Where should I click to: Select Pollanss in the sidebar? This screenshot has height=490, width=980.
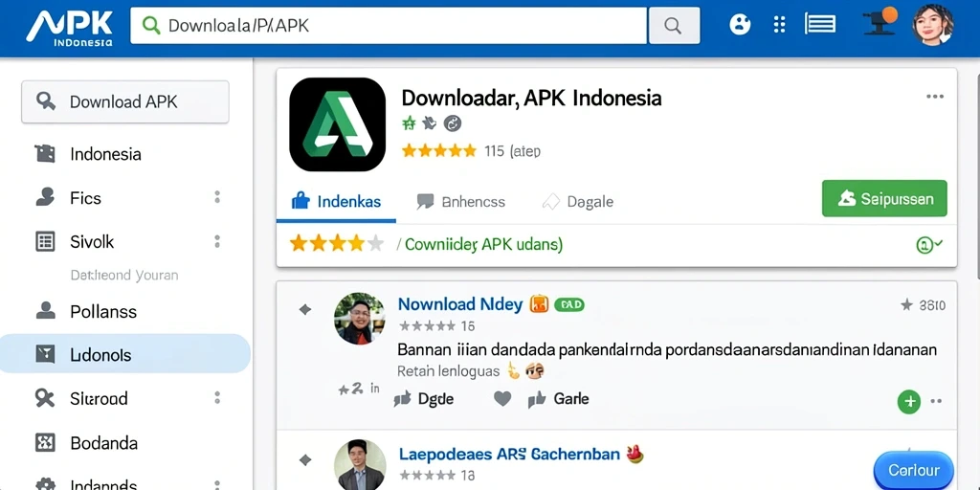tap(103, 311)
